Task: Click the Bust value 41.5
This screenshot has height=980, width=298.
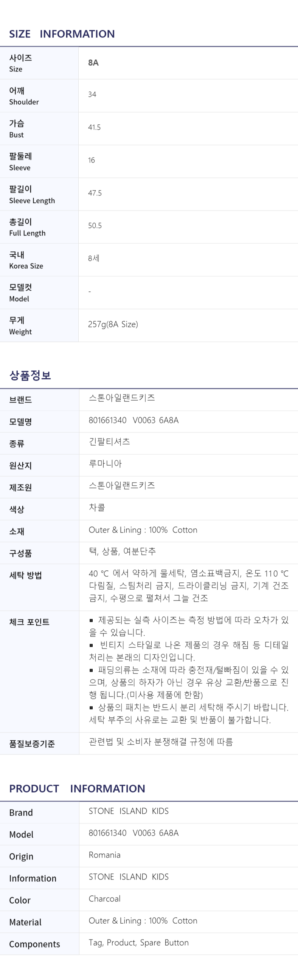Action: (x=95, y=127)
